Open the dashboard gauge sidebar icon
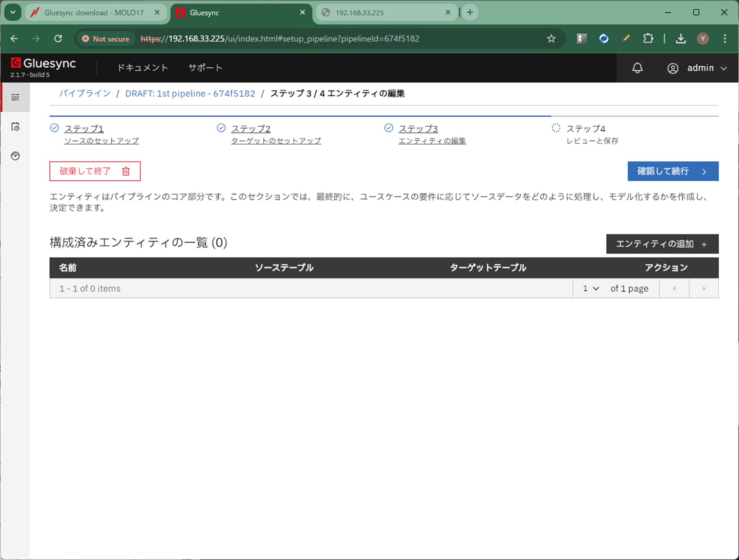The width and height of the screenshot is (739, 560). 15,156
